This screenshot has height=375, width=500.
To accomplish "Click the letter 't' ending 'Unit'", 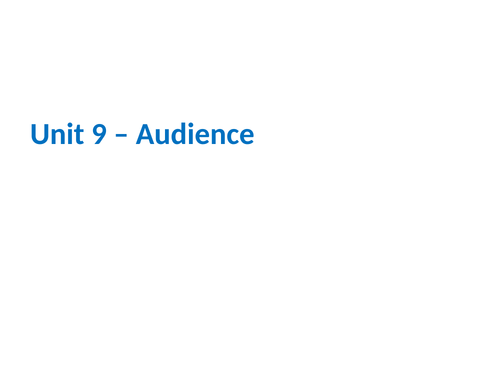I will pos(79,135).
